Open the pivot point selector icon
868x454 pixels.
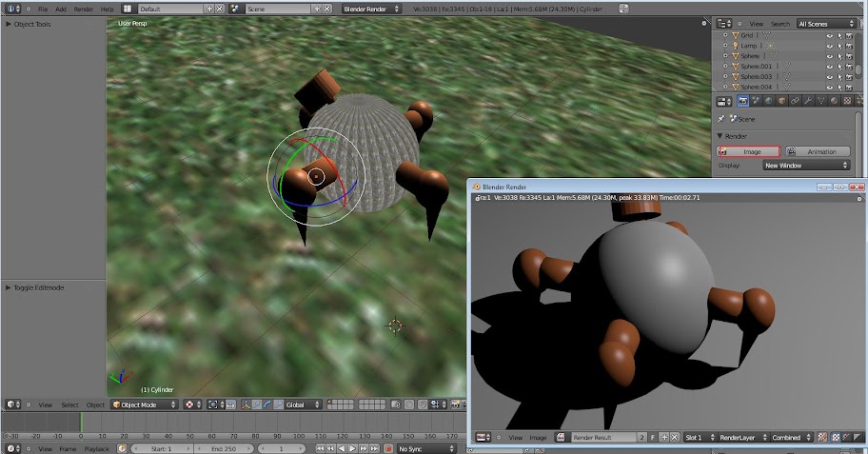click(216, 405)
